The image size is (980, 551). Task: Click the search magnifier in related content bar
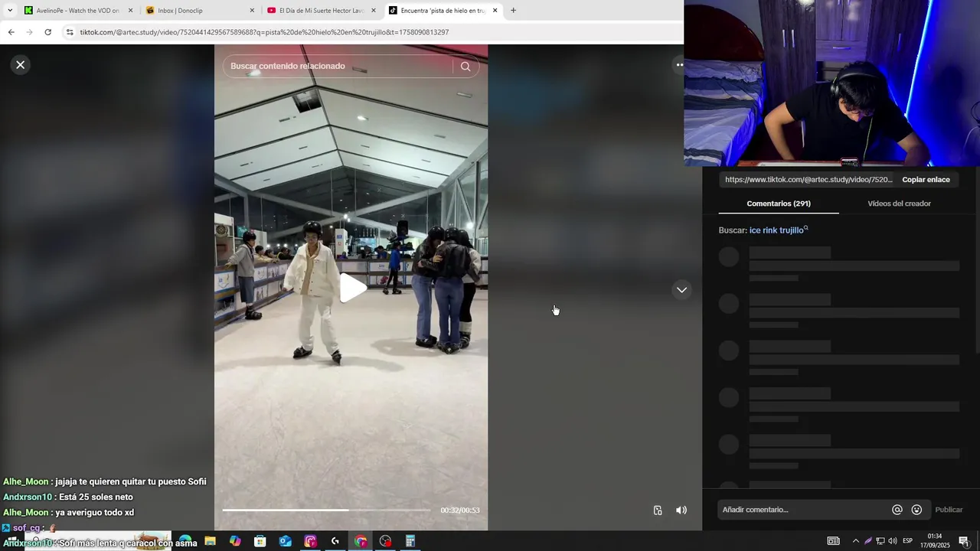tap(465, 67)
